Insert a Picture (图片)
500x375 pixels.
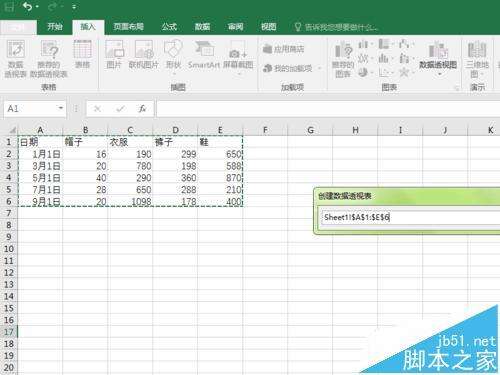click(114, 54)
